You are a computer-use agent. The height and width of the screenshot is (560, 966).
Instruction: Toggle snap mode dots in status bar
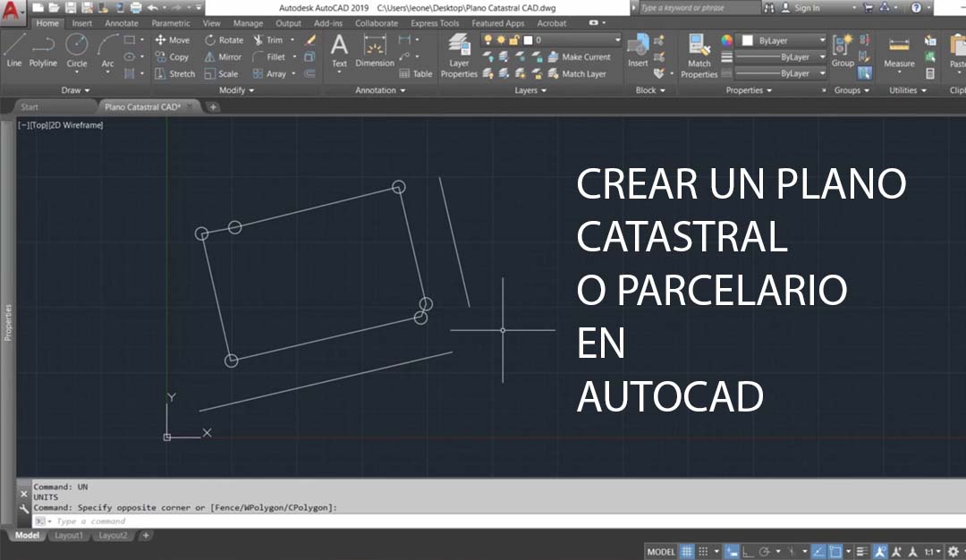coord(703,551)
